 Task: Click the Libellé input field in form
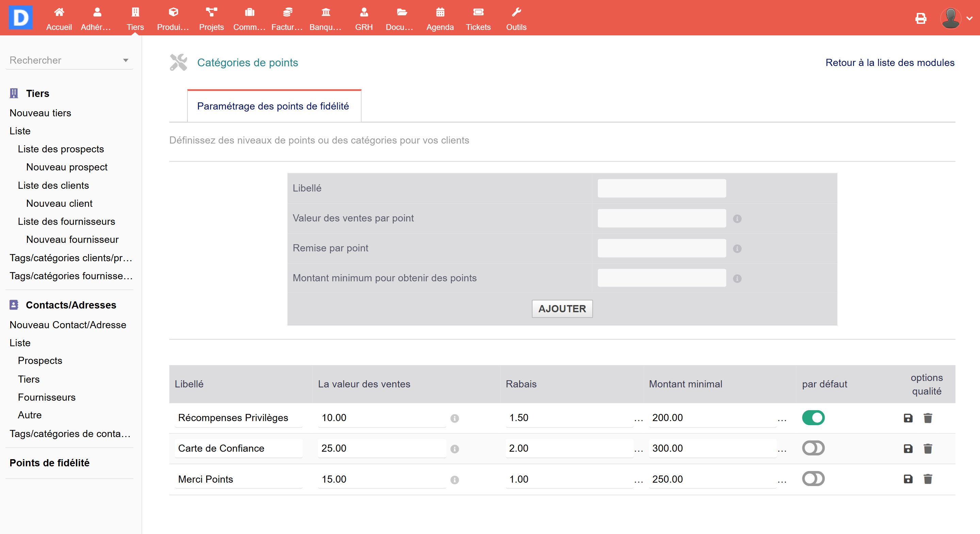point(661,188)
